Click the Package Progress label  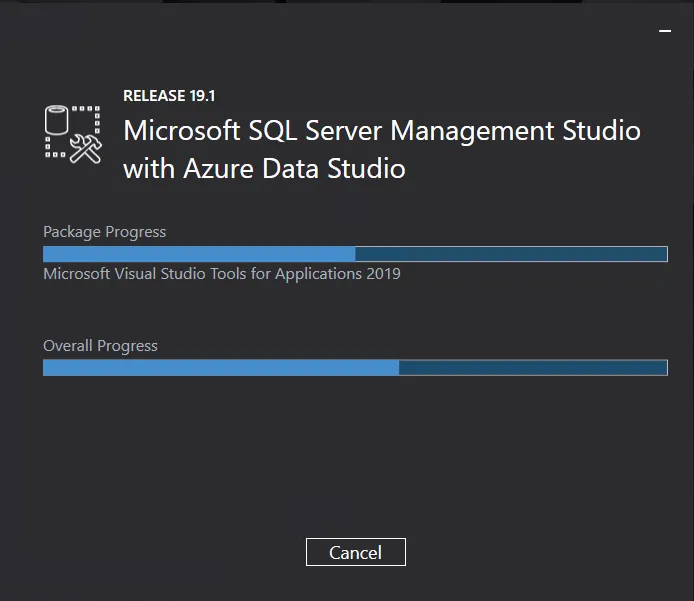pos(104,232)
